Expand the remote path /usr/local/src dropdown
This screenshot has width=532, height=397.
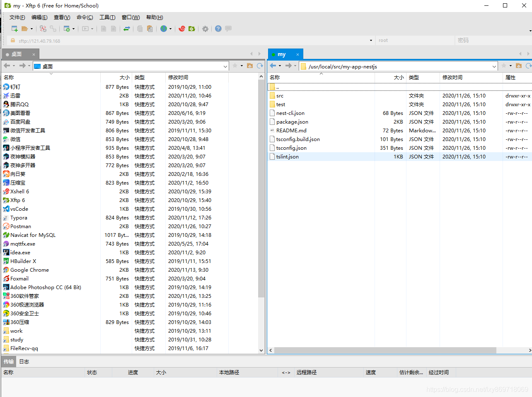(494, 66)
